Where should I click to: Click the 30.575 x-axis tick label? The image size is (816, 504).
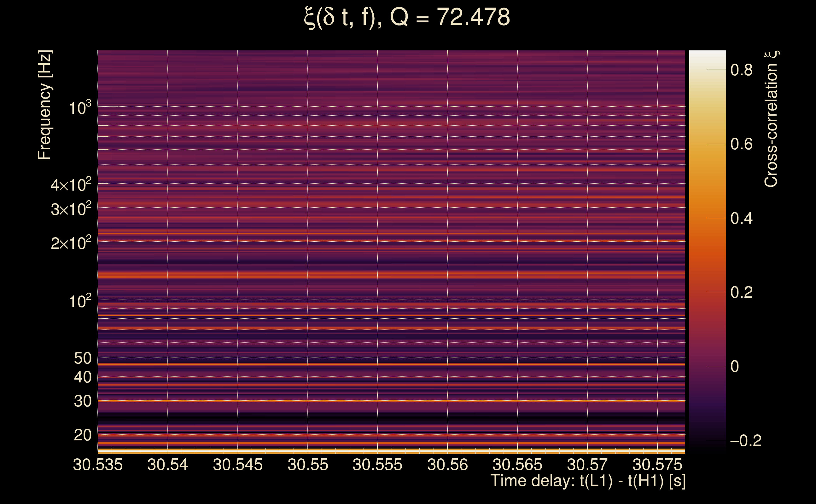coord(657,465)
